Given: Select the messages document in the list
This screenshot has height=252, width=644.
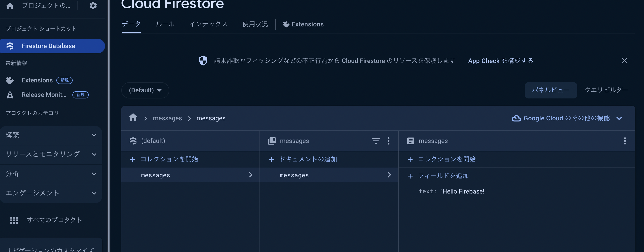Looking at the screenshot, I should 294,175.
